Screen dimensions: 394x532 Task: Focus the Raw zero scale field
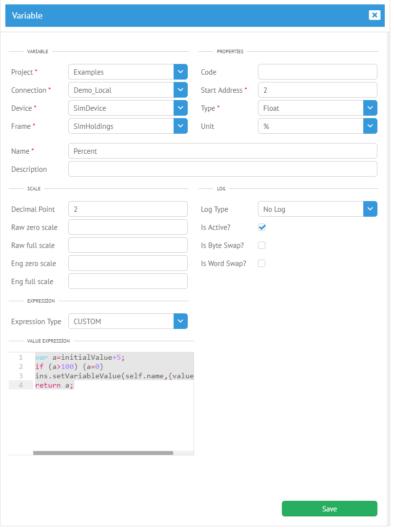(128, 227)
